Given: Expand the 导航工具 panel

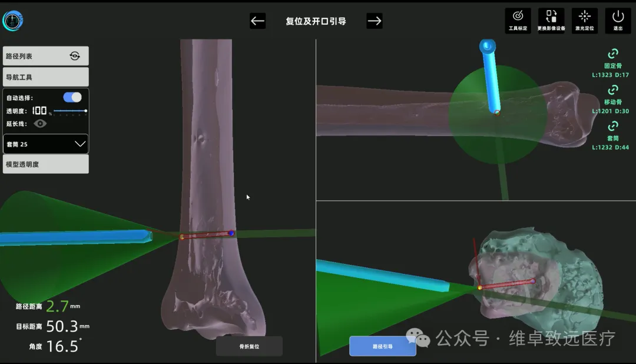Looking at the screenshot, I should (x=46, y=77).
